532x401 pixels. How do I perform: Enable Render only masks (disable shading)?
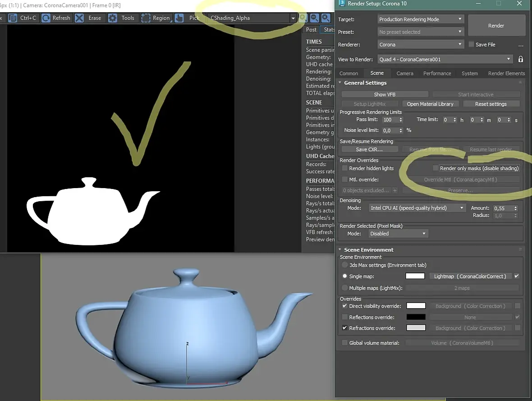pyautogui.click(x=436, y=168)
